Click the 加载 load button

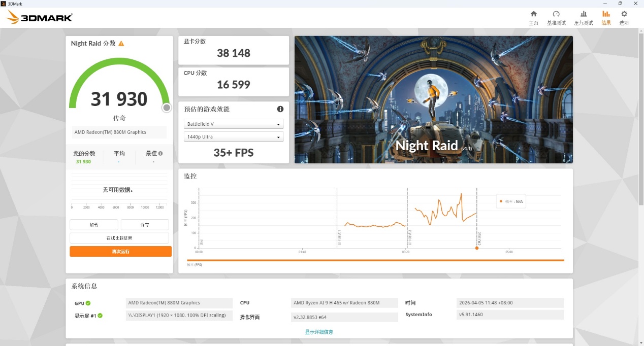point(94,225)
